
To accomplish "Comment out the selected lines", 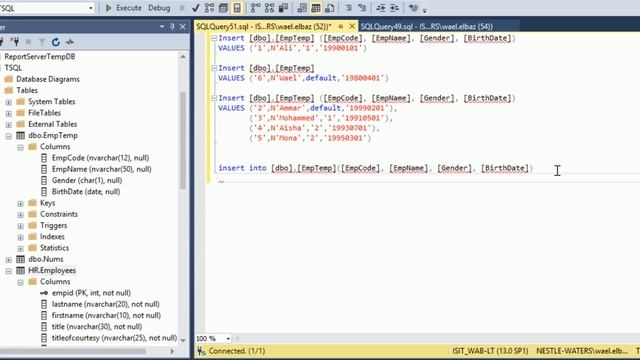I will tap(348, 8).
